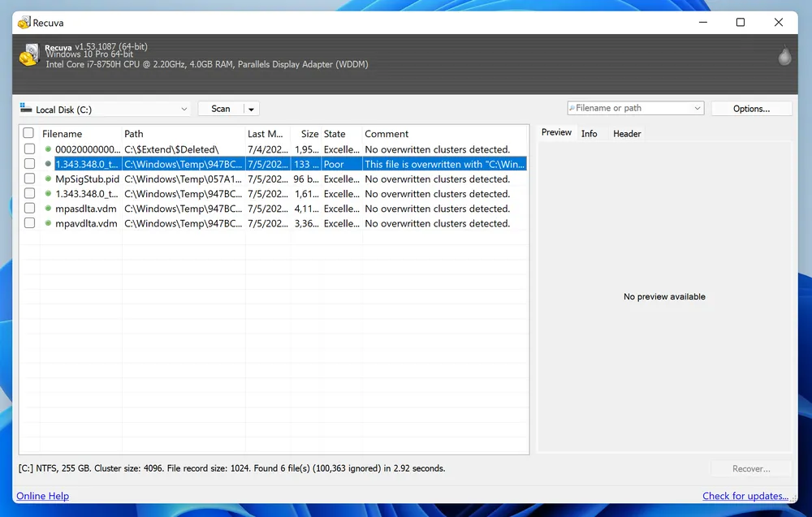The height and width of the screenshot is (517, 812).
Task: Click the Recuva icon in the title bar
Action: click(24, 23)
